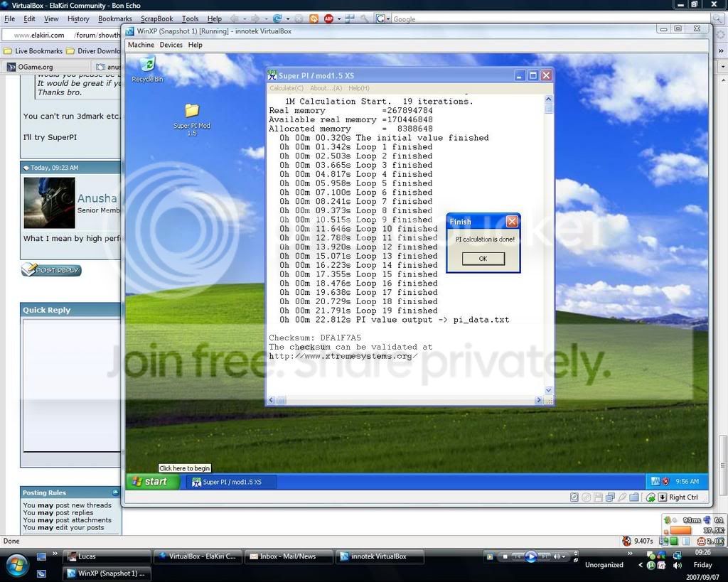The image size is (728, 582).
Task: Click the Windows Vista Start orb
Action: [x=17, y=565]
